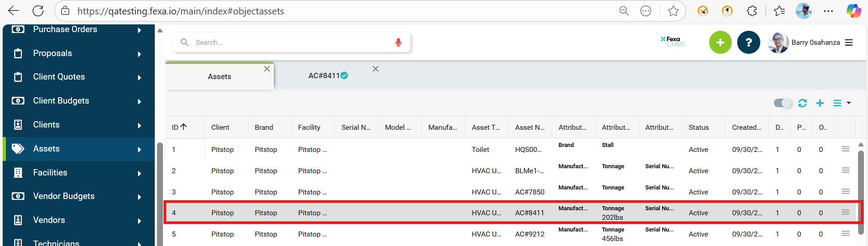
Task: Sort by the ID column header
Action: coord(179,128)
